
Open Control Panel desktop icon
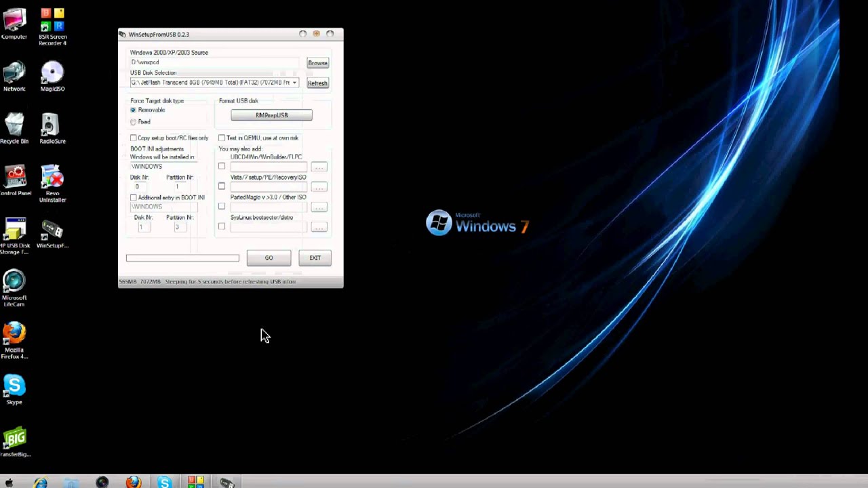click(15, 181)
